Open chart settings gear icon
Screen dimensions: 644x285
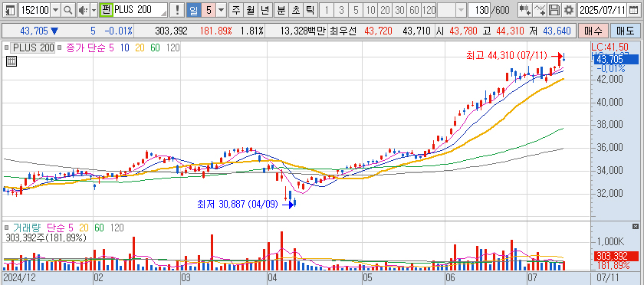pyautogui.click(x=568, y=10)
